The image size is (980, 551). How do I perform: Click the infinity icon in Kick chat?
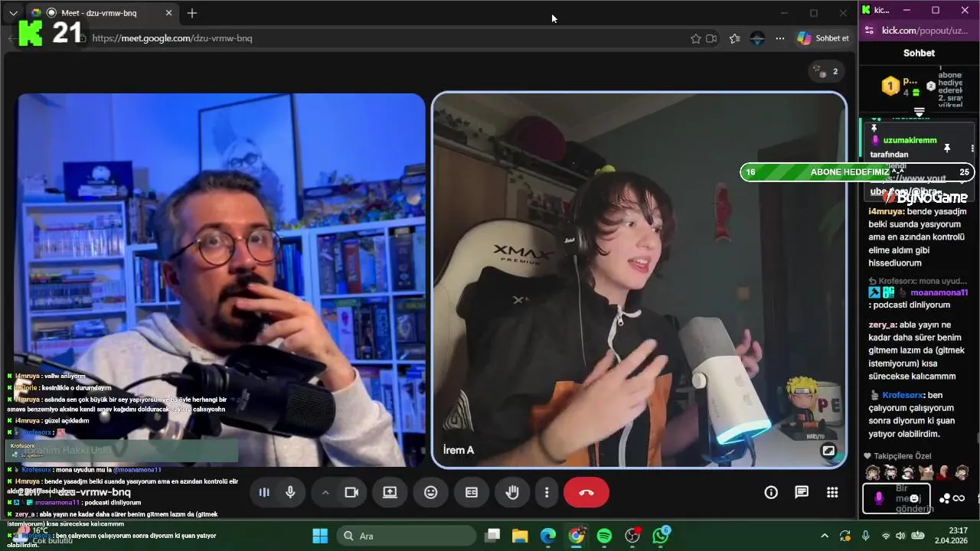click(959, 499)
